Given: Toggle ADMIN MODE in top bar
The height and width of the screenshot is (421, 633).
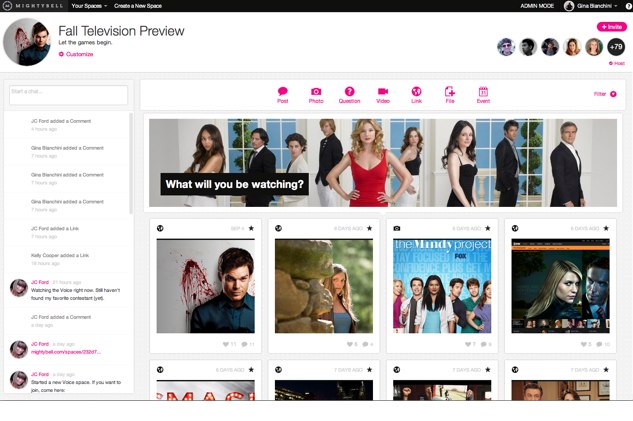Looking at the screenshot, I should (537, 6).
